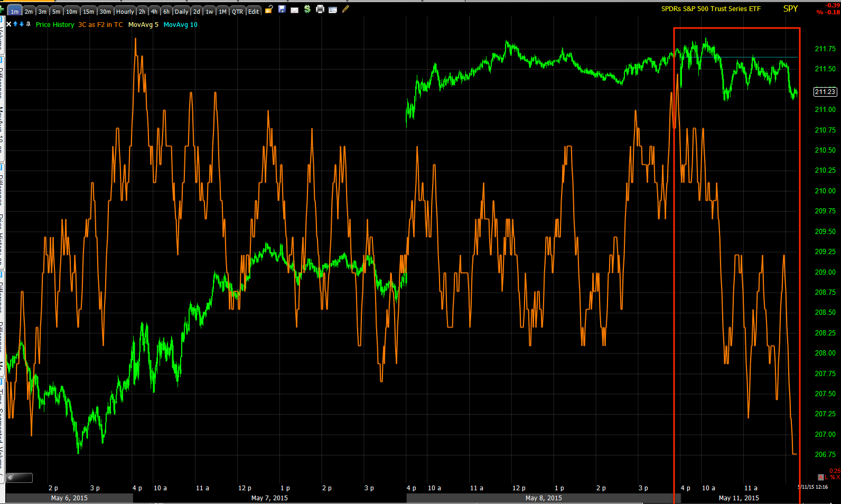The image size is (841, 504).
Task: Switch chart to 2h timeframe
Action: 142,11
